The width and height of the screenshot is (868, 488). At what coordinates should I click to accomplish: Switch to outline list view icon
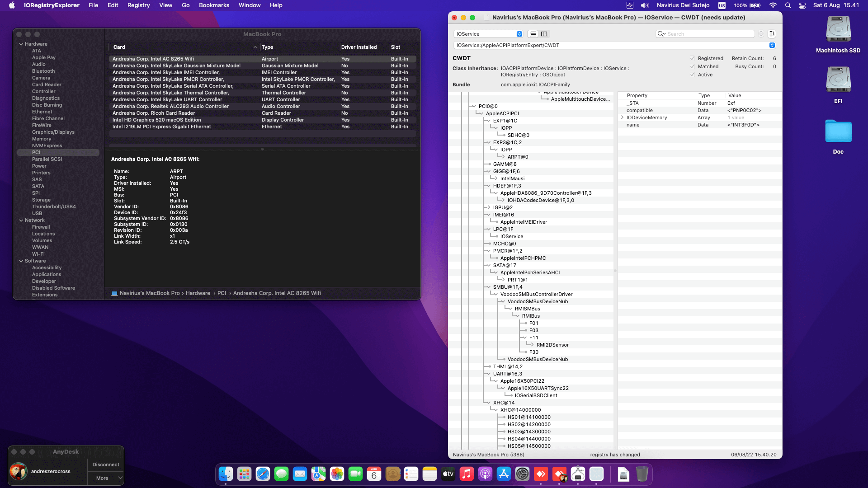click(533, 34)
